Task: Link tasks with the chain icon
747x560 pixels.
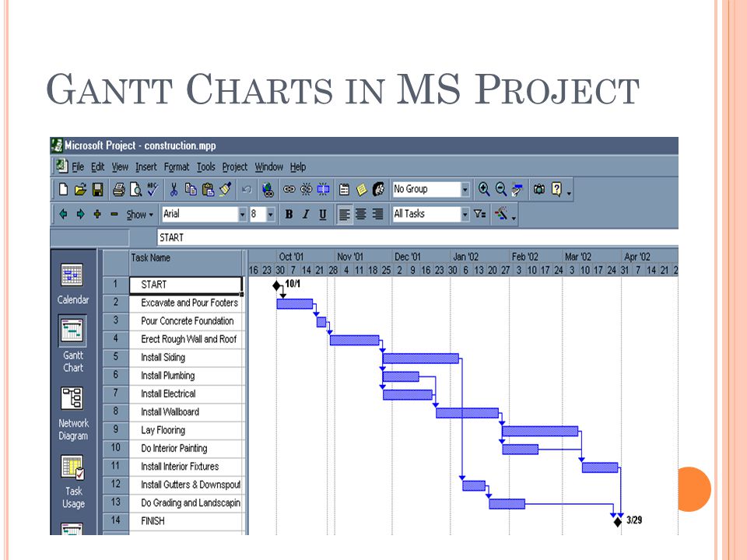Action: coord(289,190)
